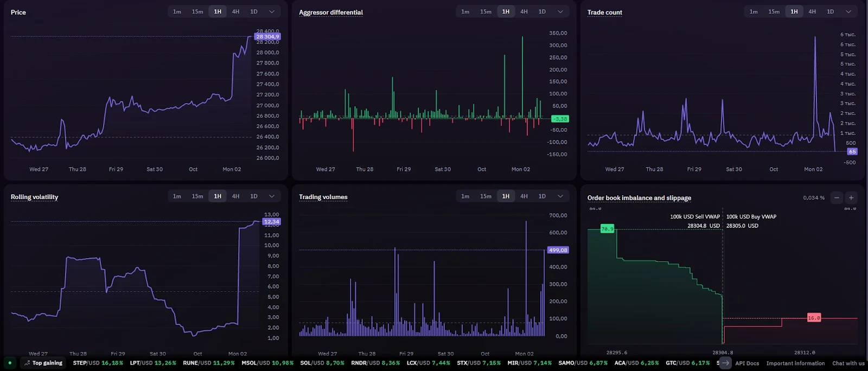Select 4H timeframe in Trading volumes panel
Screen dimensions: 868x371
tap(524, 196)
